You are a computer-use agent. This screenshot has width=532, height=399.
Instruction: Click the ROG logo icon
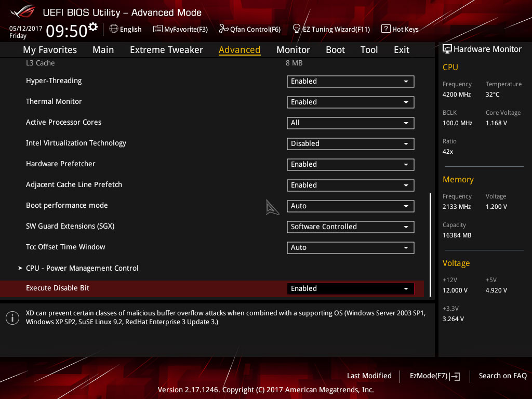click(22, 11)
